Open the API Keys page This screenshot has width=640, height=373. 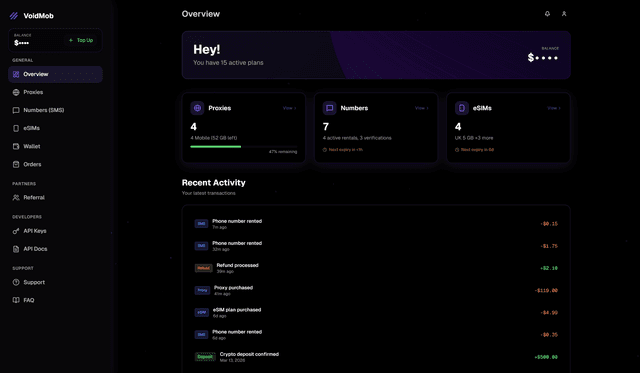(x=55, y=231)
